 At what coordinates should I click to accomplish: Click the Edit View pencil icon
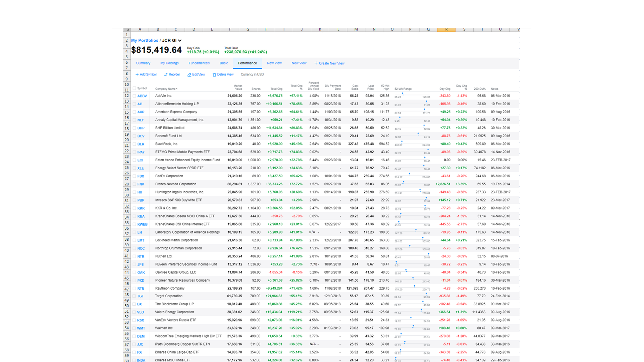[189, 75]
